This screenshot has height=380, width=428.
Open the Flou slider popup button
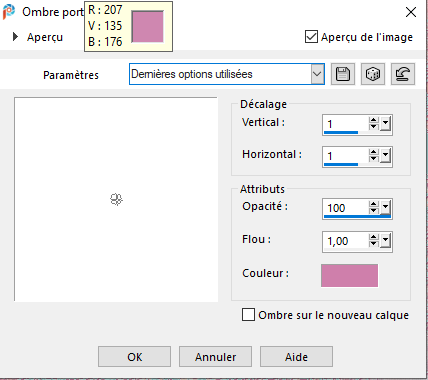[385, 241]
